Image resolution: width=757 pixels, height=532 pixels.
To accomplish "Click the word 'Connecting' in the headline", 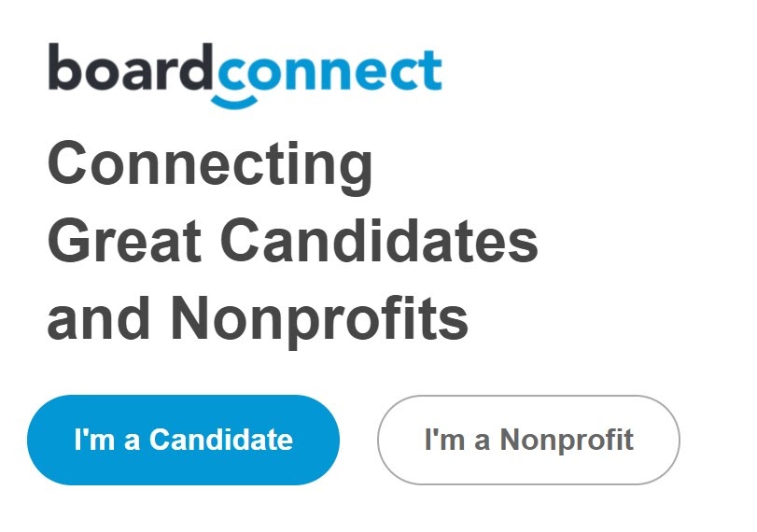I will point(210,167).
